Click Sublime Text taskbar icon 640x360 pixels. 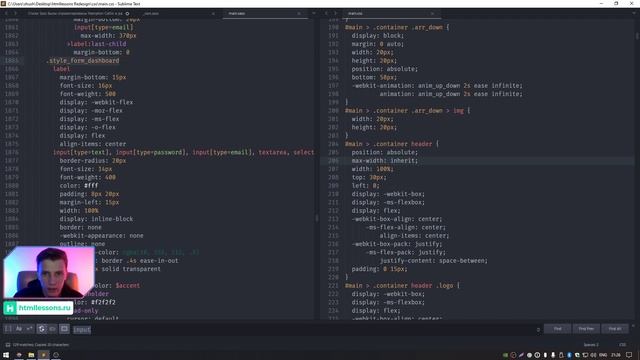[43, 355]
